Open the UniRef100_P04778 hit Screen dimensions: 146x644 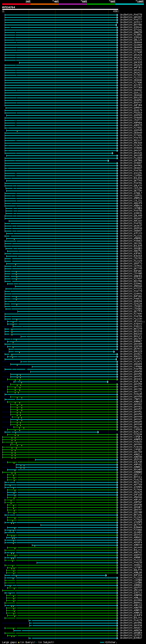(x=131, y=15)
